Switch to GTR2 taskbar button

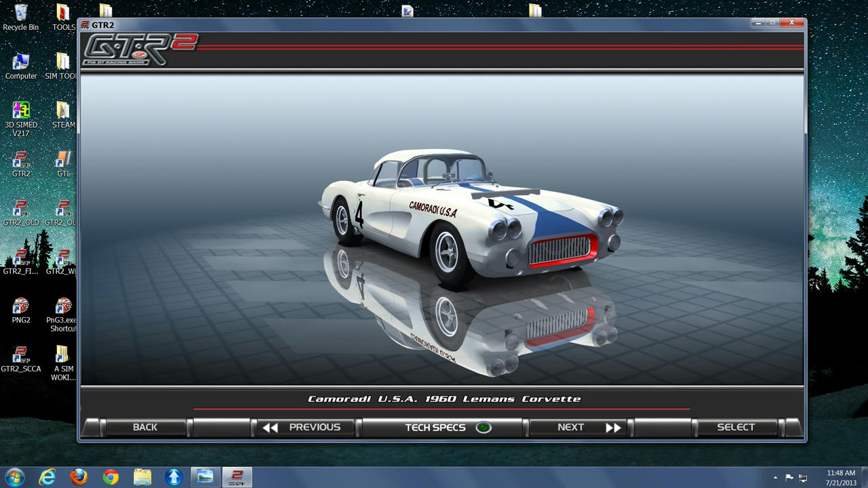point(237,477)
